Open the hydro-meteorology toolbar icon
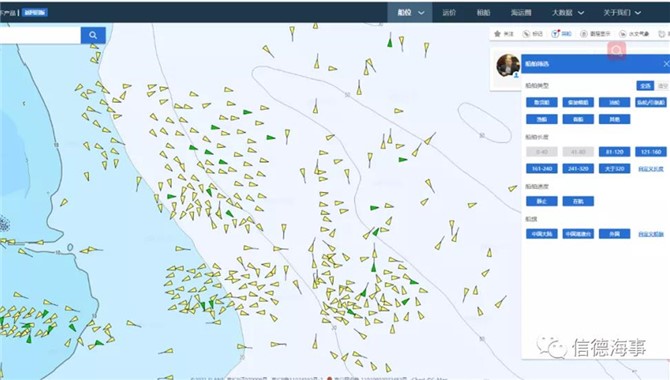The image size is (670, 380). click(623, 34)
